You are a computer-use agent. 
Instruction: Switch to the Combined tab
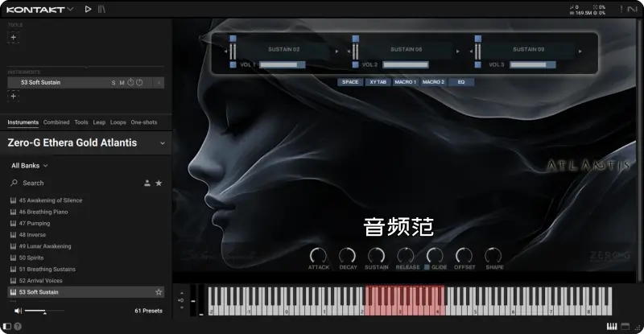pyautogui.click(x=56, y=122)
